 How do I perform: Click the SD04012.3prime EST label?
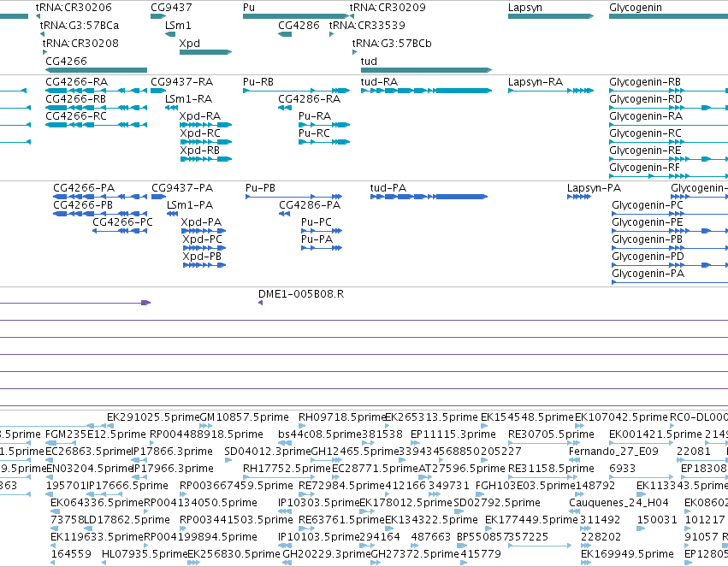[268, 452]
